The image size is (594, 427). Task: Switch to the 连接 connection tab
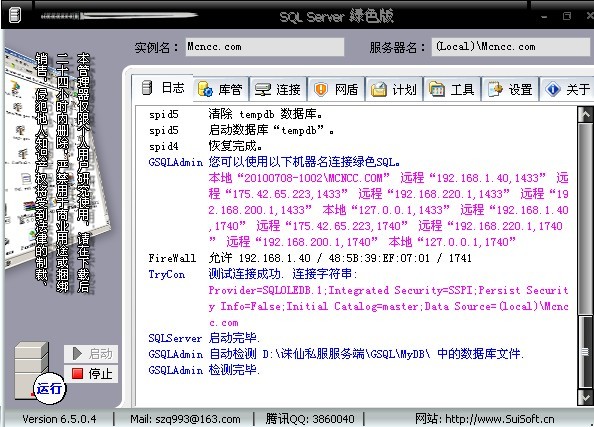[x=278, y=89]
